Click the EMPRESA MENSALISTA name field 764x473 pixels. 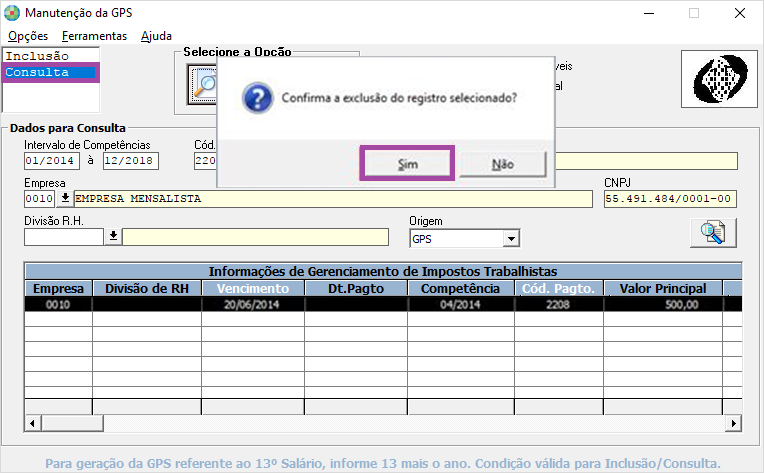[333, 199]
